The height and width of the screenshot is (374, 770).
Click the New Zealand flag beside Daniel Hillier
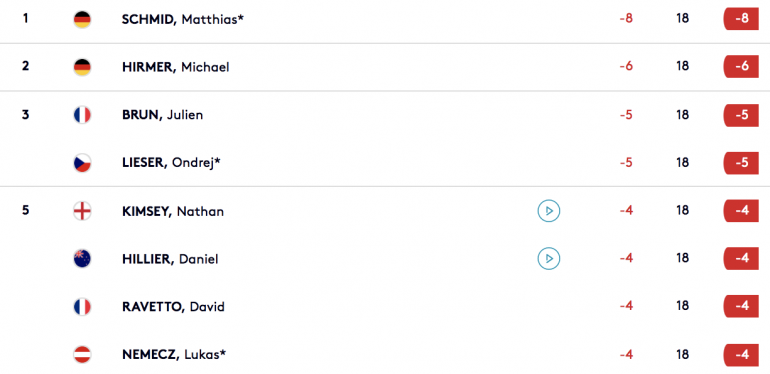tap(82, 259)
